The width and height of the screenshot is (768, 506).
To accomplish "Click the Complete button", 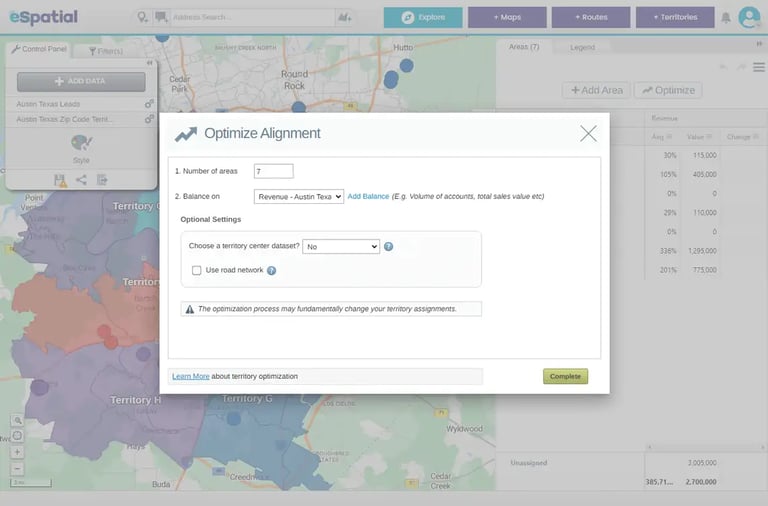I will 565,376.
